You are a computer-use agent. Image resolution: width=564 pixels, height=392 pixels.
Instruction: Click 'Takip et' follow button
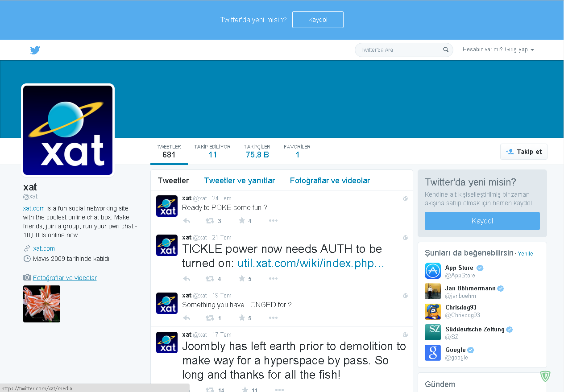(524, 152)
